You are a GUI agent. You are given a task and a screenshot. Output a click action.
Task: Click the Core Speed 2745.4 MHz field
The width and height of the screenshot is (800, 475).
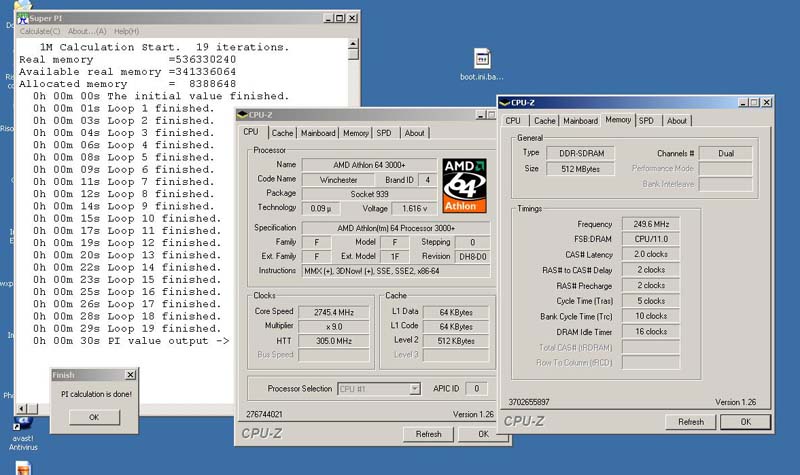[334, 312]
